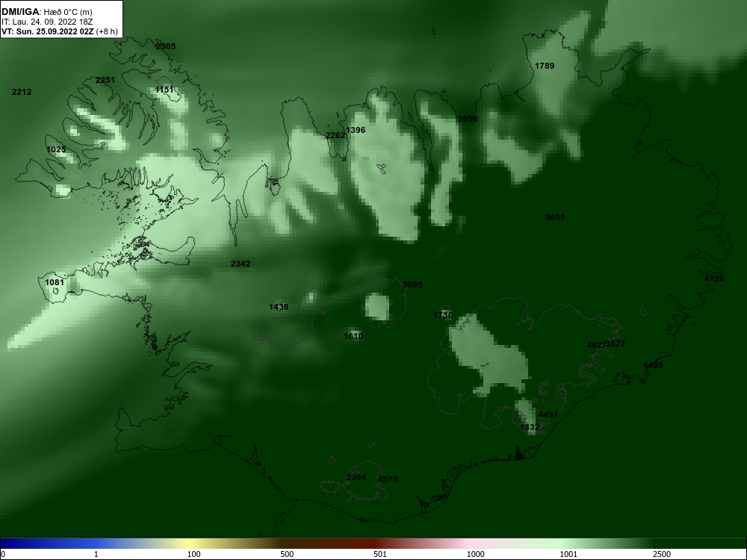Select the 1081 label on the peninsula
The height and width of the screenshot is (560, 747).
tap(55, 282)
